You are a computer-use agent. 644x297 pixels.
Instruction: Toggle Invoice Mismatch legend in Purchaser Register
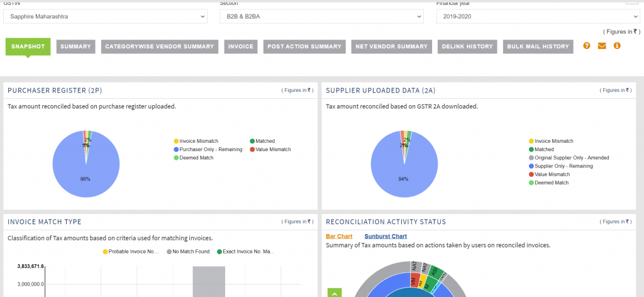pos(196,141)
